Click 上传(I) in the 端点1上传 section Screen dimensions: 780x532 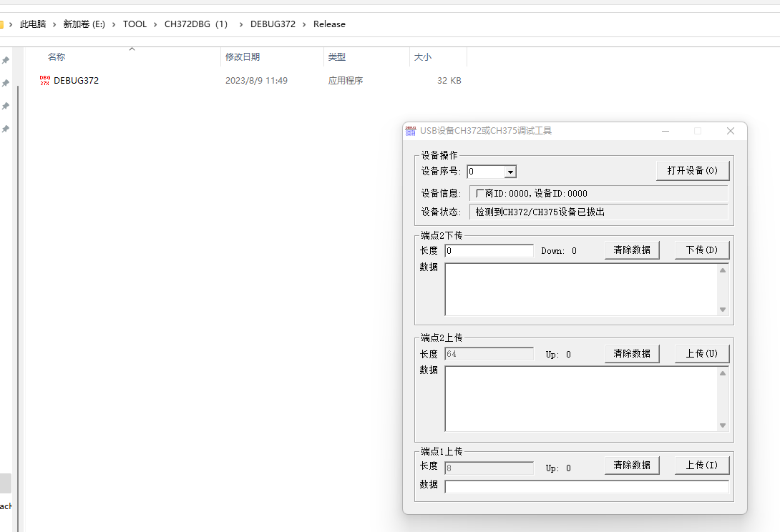tap(702, 465)
